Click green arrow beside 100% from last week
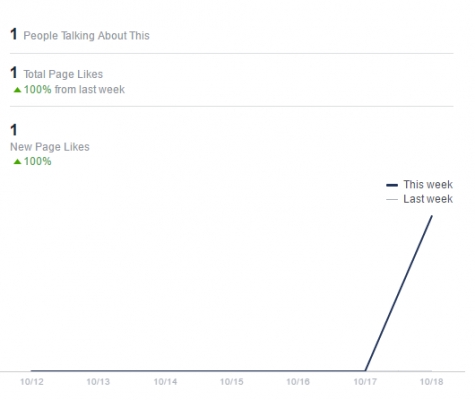The width and height of the screenshot is (475, 400). (x=17, y=90)
